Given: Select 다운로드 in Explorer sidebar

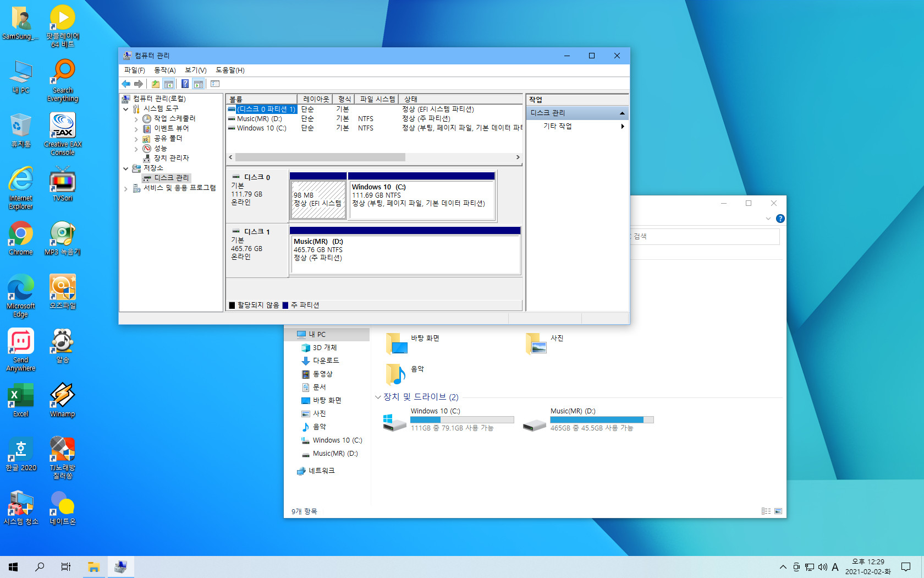Looking at the screenshot, I should (x=320, y=361).
